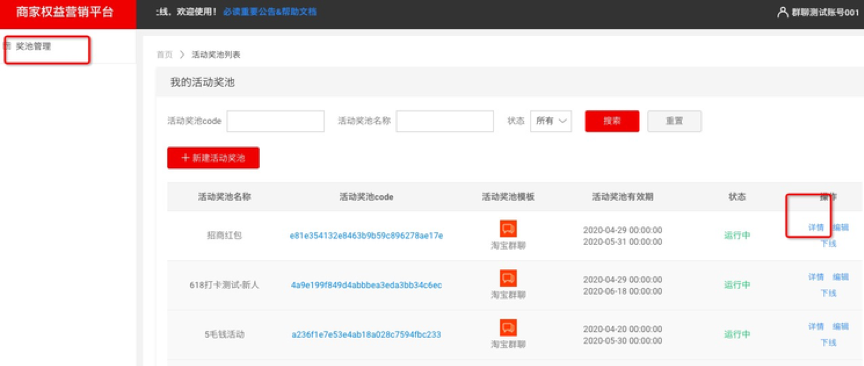Click the start date 2020-04-20 00:00:00
This screenshot has height=366, width=864.
(x=623, y=329)
